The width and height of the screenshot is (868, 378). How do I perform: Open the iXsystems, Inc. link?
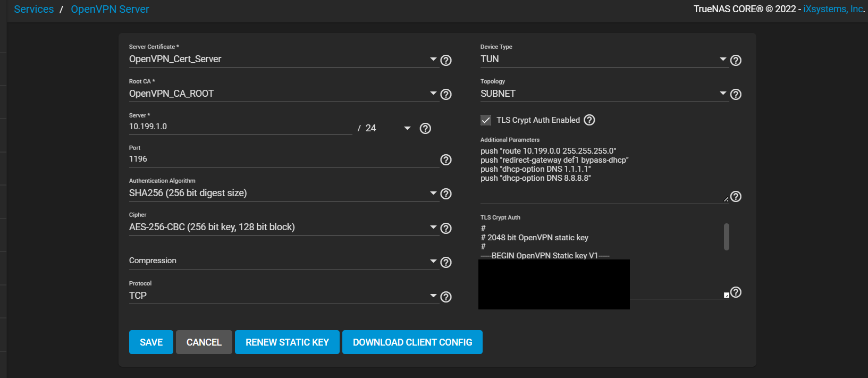834,9
